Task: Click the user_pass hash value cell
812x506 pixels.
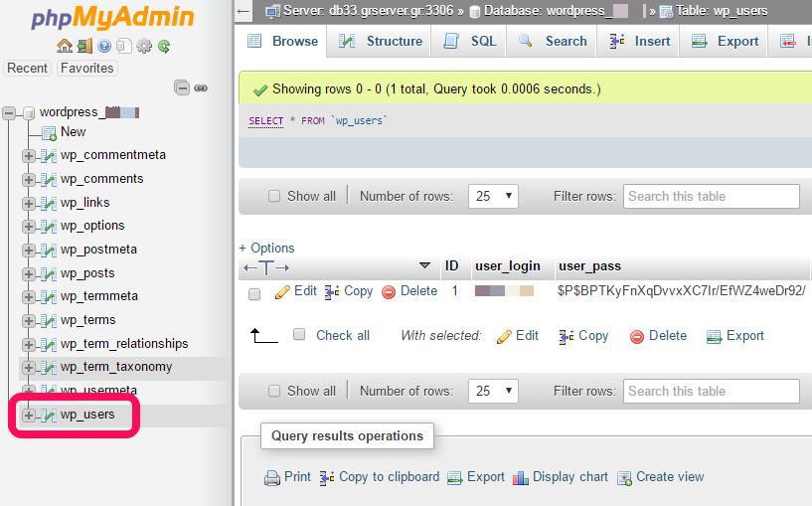Action: (x=682, y=291)
